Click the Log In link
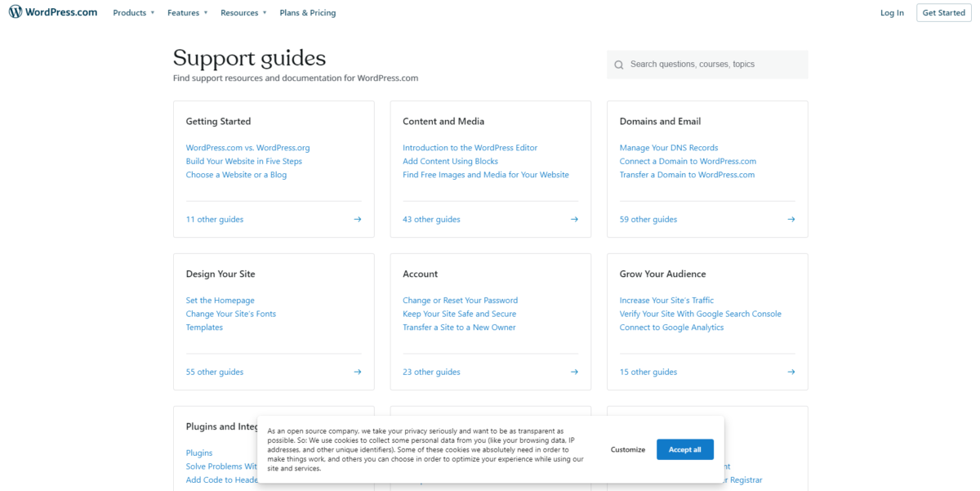The height and width of the screenshot is (491, 980). 892,13
